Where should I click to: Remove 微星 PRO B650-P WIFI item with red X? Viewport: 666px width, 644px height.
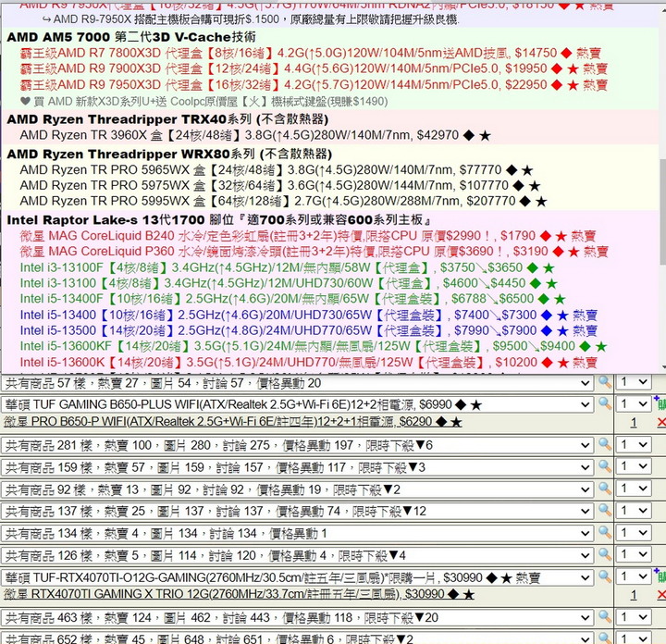(661, 422)
